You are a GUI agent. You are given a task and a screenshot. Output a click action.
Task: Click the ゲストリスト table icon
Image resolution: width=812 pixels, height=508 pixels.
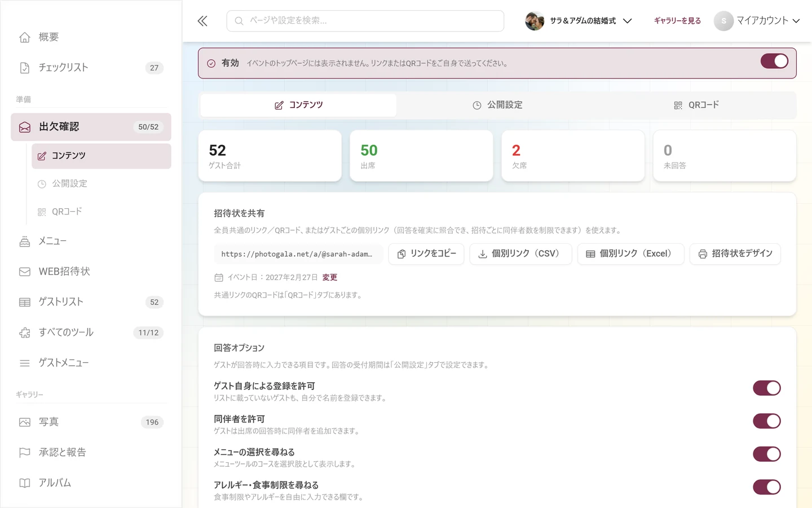25,302
